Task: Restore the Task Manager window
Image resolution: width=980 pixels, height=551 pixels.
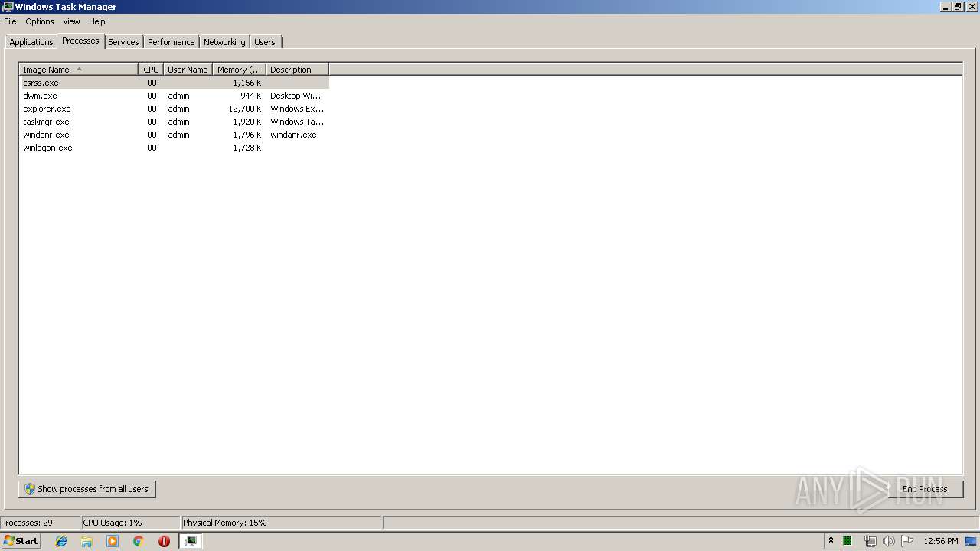Action: (x=958, y=7)
